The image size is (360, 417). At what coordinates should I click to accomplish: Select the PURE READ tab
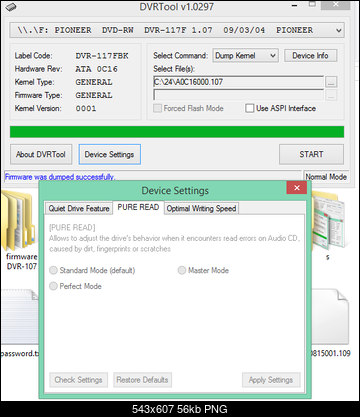138,207
